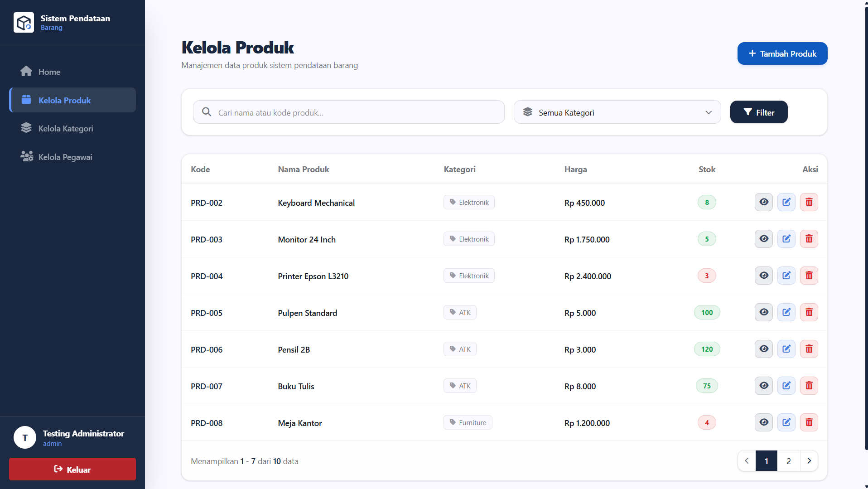The width and height of the screenshot is (868, 489).
Task: Go to Kelola Pegawai menu
Action: [x=72, y=157]
